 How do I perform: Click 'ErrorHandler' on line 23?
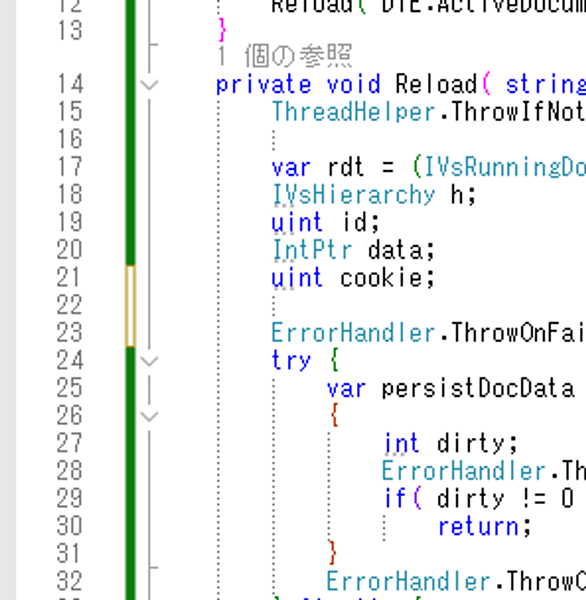(x=354, y=333)
